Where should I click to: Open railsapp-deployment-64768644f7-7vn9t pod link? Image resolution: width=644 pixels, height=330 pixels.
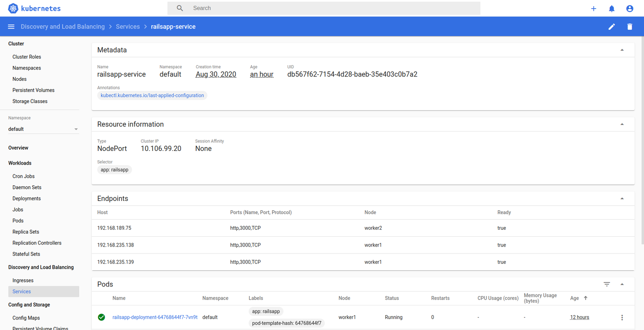click(x=155, y=317)
